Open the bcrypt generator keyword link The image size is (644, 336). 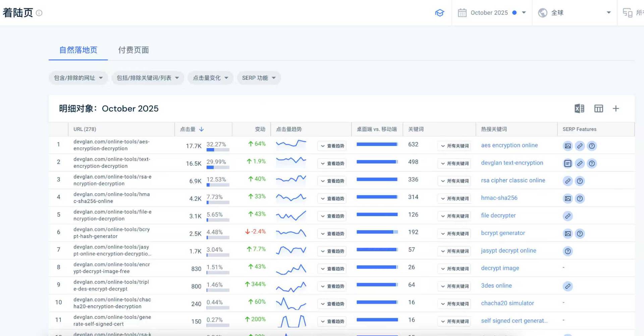point(503,233)
